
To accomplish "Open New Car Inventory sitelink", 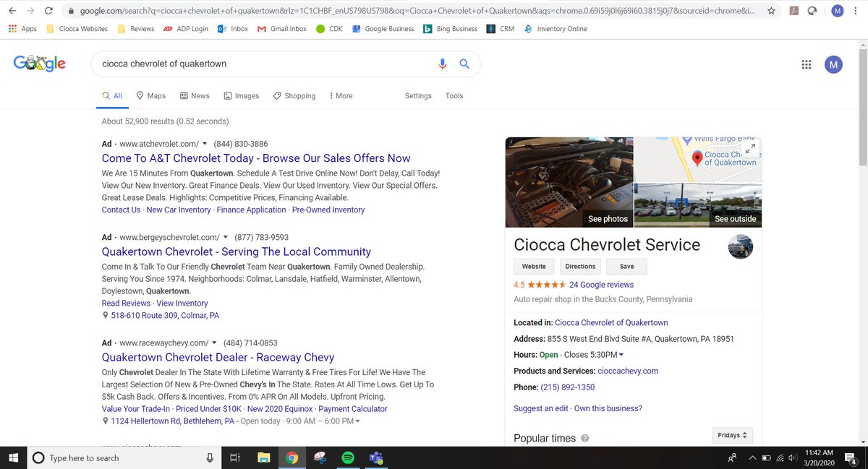I will 179,210.
